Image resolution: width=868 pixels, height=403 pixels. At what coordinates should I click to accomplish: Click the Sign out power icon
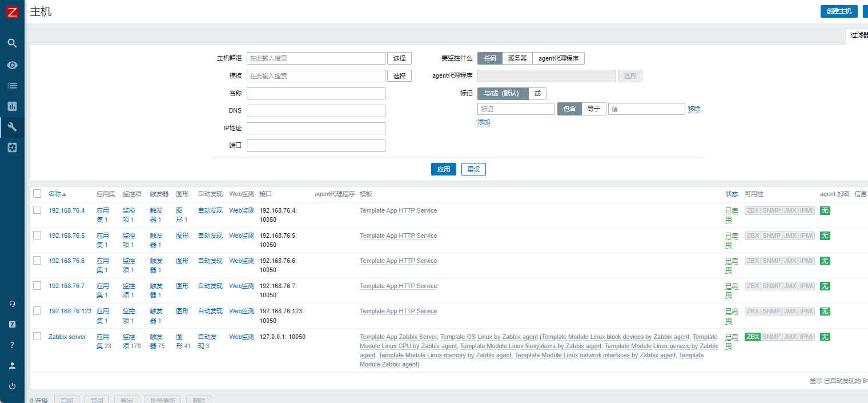pos(12,386)
